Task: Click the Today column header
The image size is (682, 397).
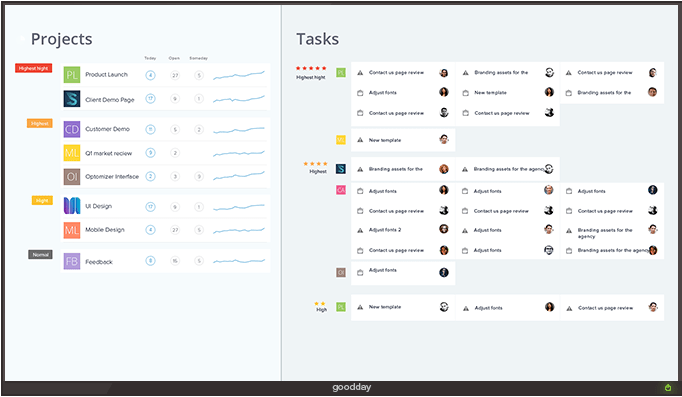Action: point(150,58)
